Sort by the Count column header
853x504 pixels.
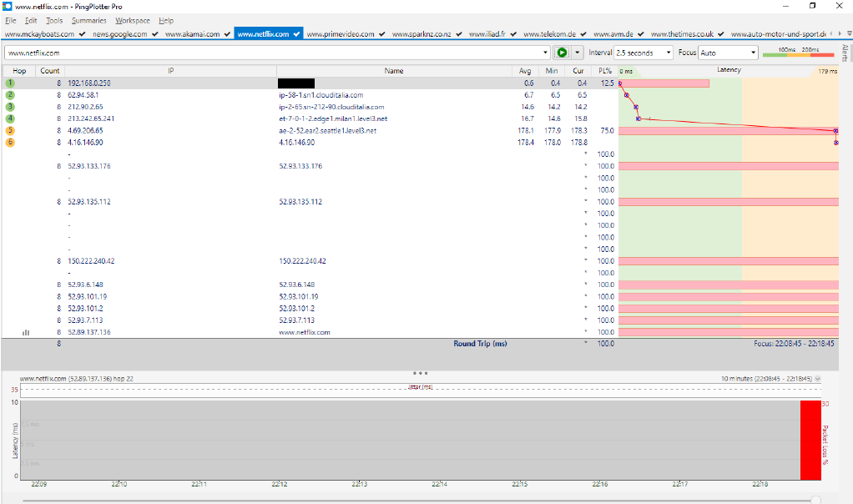(50, 71)
